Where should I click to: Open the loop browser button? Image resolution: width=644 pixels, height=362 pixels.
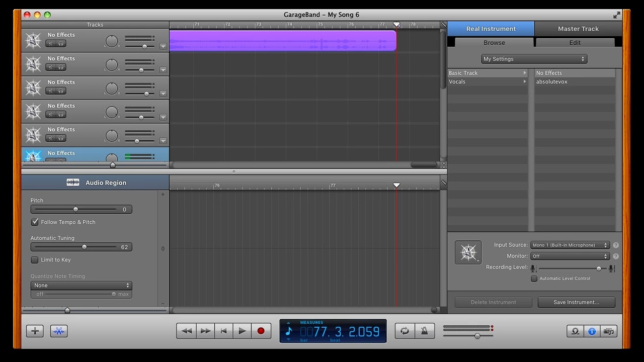(575, 331)
